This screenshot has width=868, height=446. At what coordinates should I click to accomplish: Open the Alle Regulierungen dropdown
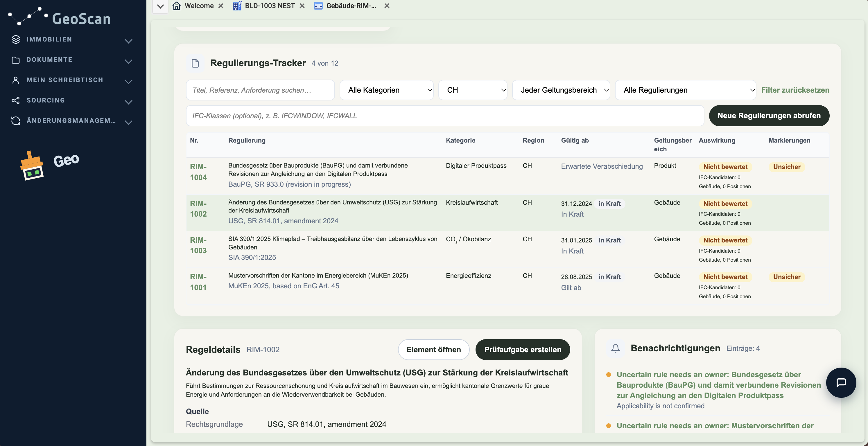point(685,90)
